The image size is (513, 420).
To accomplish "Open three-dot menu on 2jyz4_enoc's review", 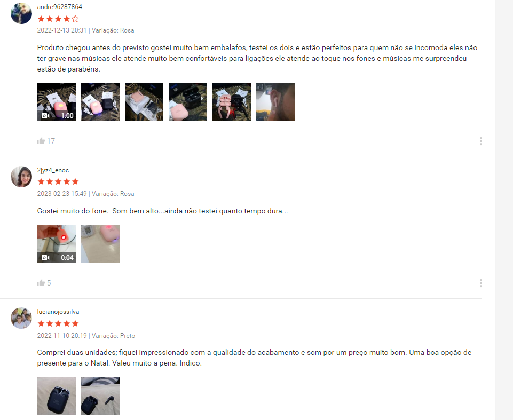I will [480, 283].
